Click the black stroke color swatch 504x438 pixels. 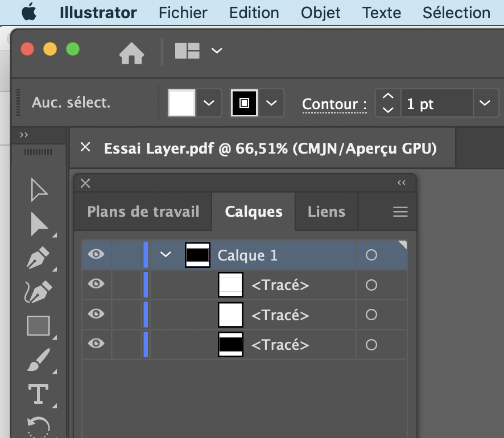pyautogui.click(x=244, y=103)
